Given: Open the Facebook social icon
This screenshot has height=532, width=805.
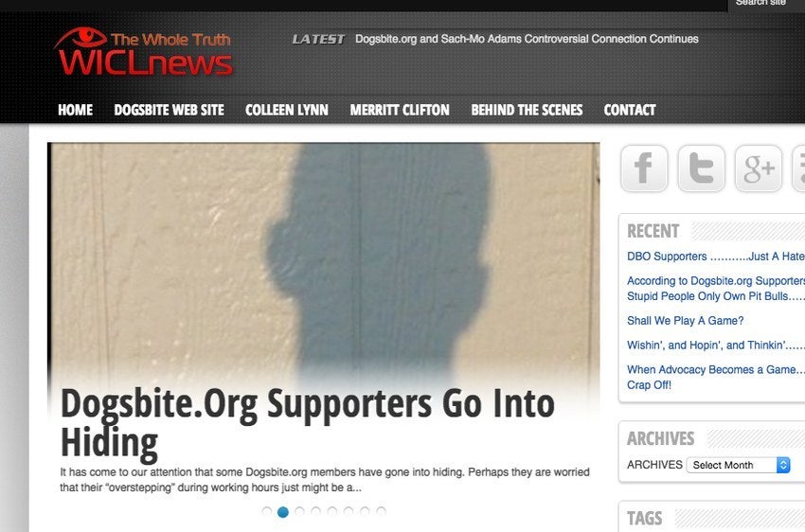Looking at the screenshot, I should 644,168.
